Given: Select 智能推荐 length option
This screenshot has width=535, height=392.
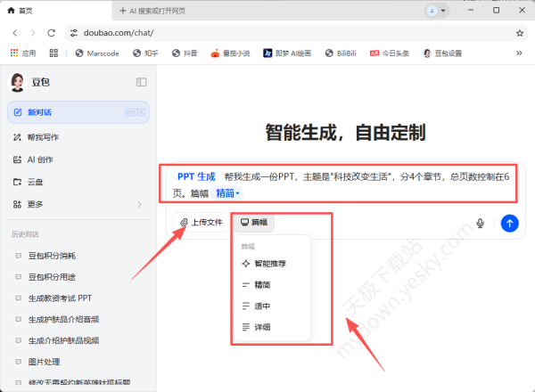Looking at the screenshot, I should tap(269, 264).
